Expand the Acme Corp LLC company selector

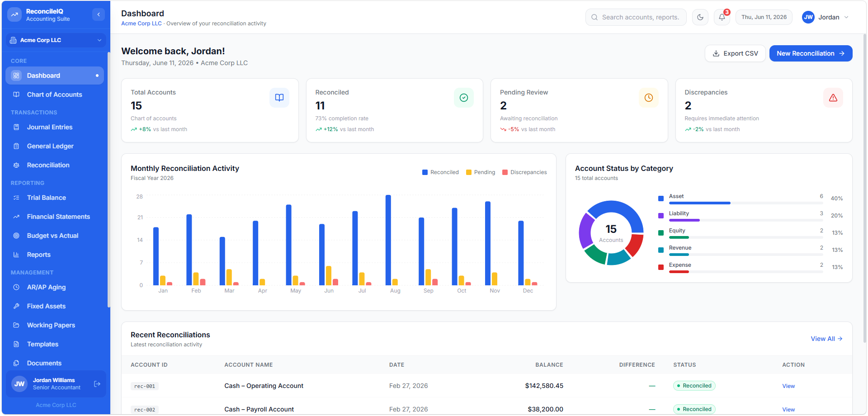[x=56, y=40]
